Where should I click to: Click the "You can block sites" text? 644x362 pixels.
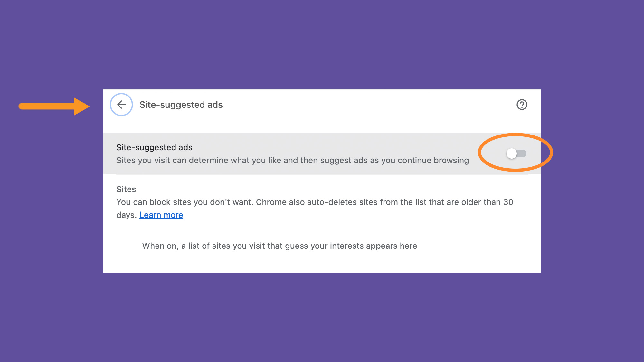161,202
